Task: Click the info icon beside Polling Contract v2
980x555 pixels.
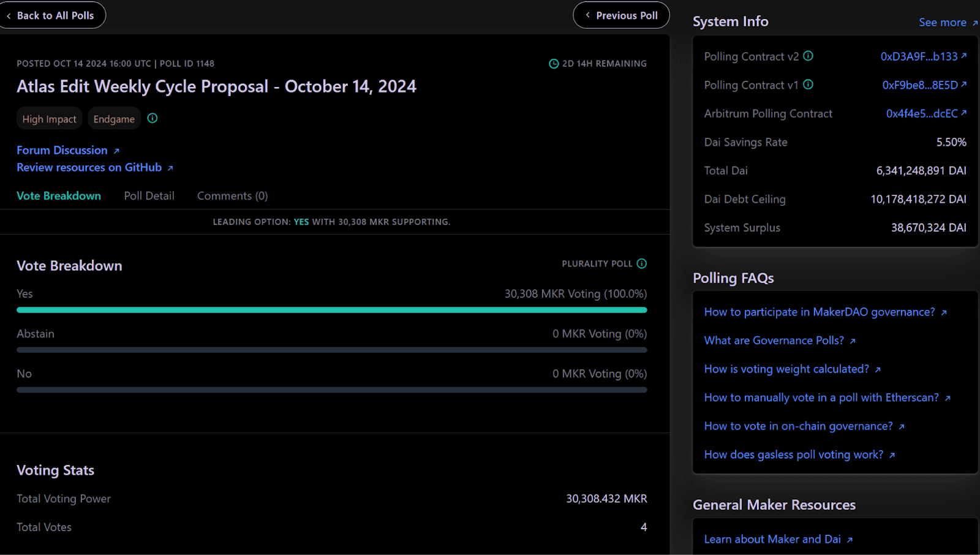Action: 808,56
